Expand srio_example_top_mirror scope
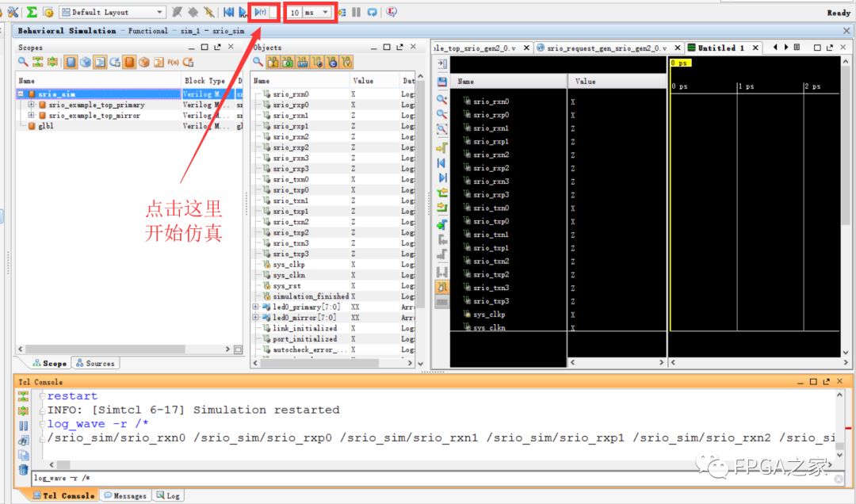 [31, 115]
